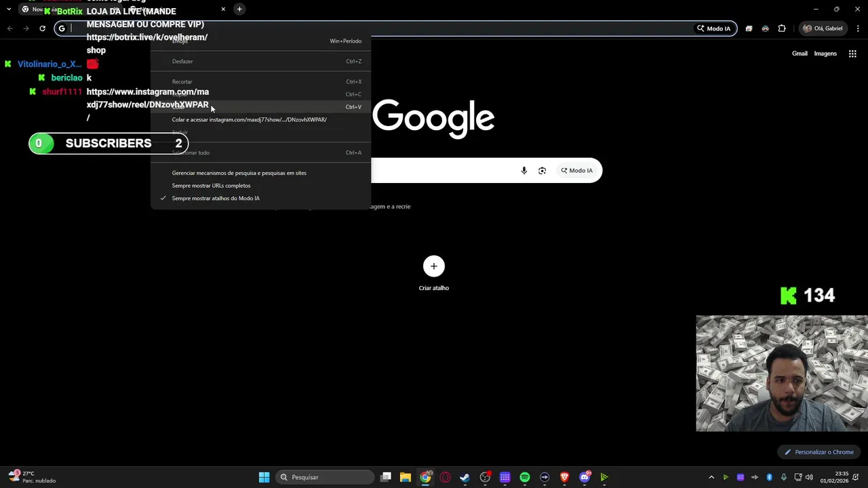Open Opera from the taskbar
868x488 pixels.
click(x=445, y=477)
